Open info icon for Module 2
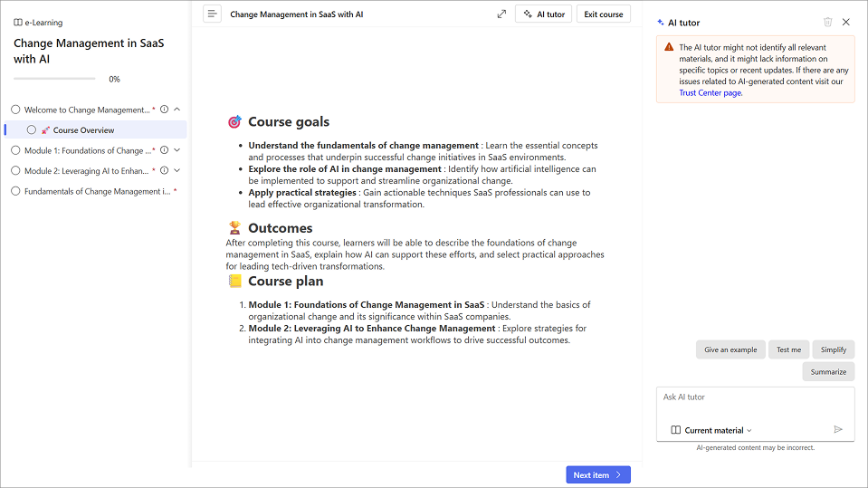 tap(164, 170)
